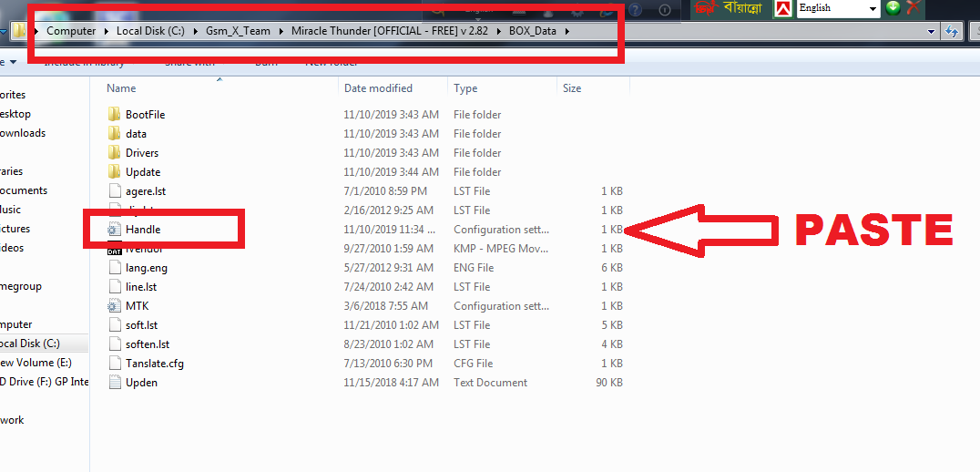The height and width of the screenshot is (472, 980).
Task: Click the Drivers folder icon
Action: [x=114, y=152]
